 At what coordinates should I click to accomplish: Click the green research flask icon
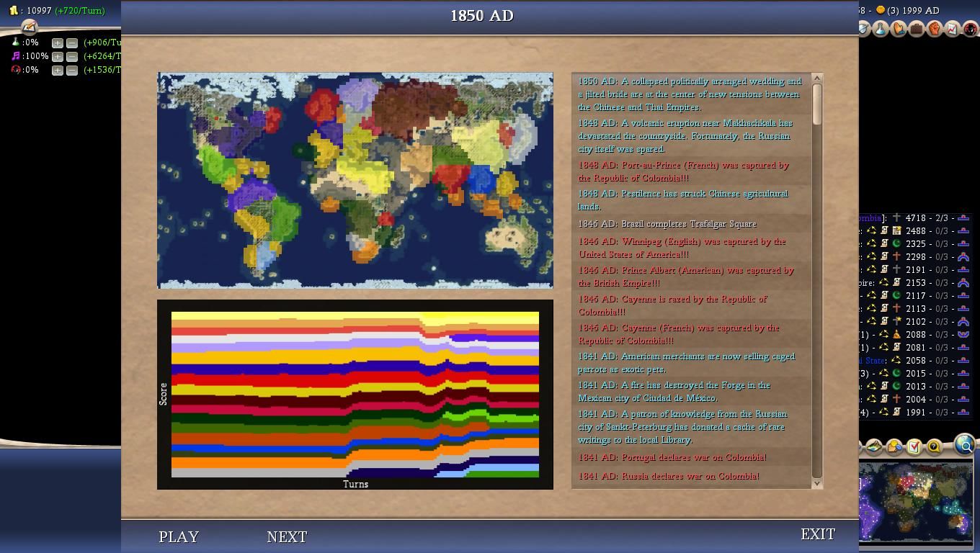[x=15, y=42]
